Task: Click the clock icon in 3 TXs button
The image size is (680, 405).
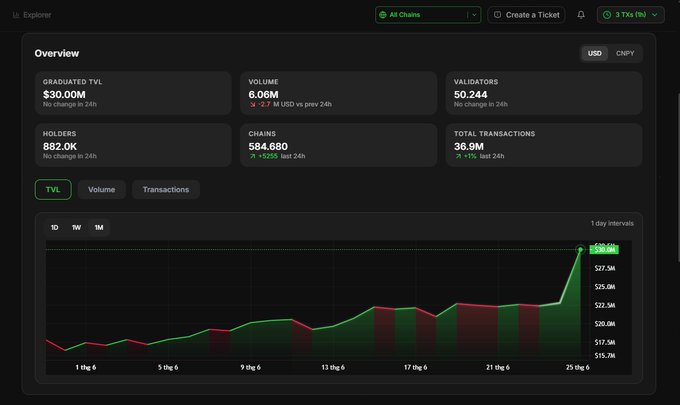Action: 607,15
